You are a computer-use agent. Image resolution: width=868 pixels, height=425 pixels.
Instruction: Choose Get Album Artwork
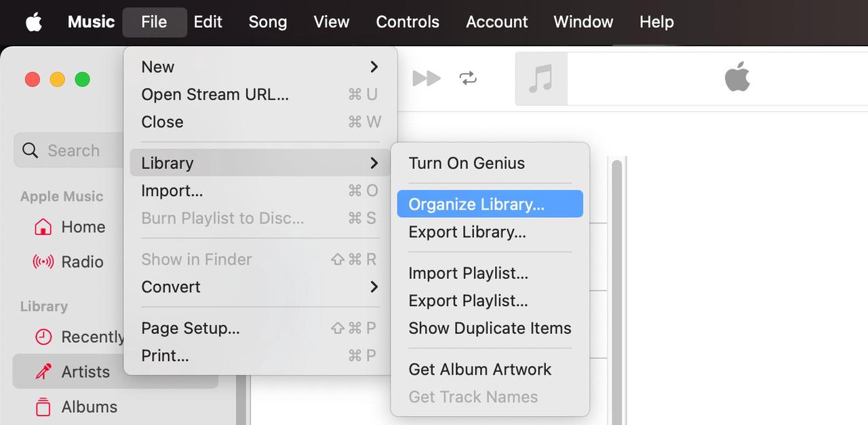click(479, 369)
